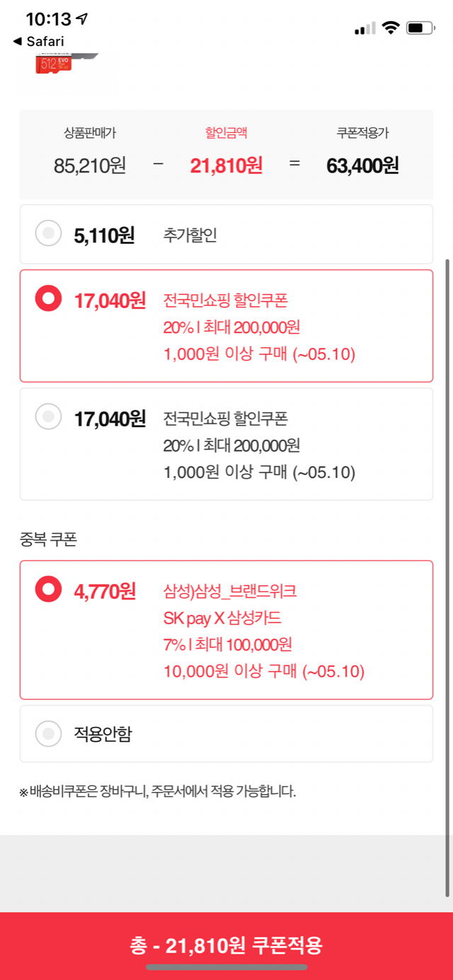
Task: Tap the home indicator bar
Action: pos(226,967)
